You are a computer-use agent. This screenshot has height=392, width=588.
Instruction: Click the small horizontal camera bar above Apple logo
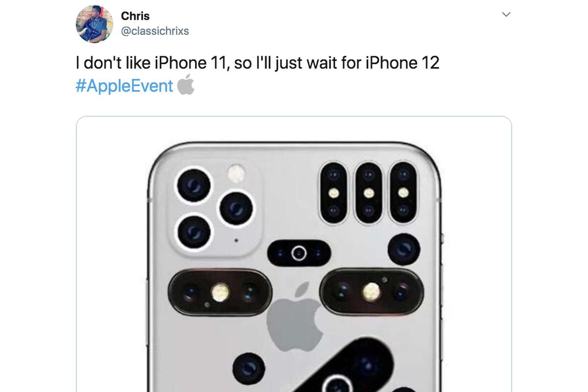298,253
